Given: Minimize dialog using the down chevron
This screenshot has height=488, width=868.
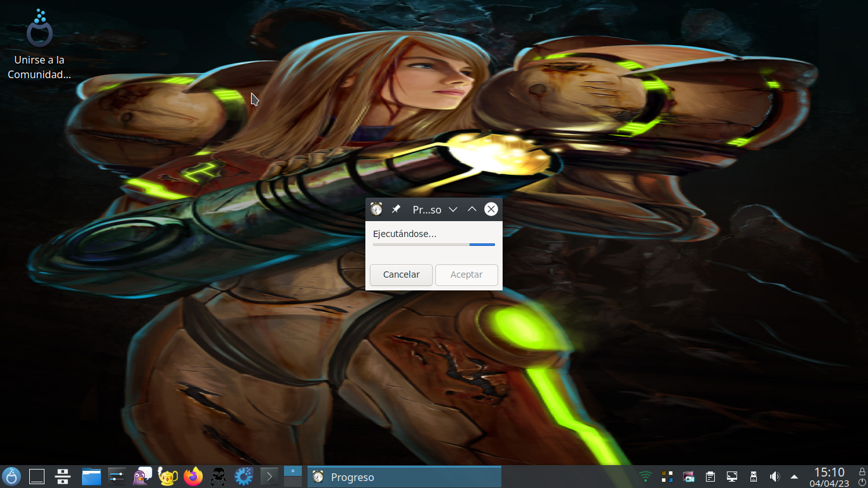Looking at the screenshot, I should [x=453, y=209].
